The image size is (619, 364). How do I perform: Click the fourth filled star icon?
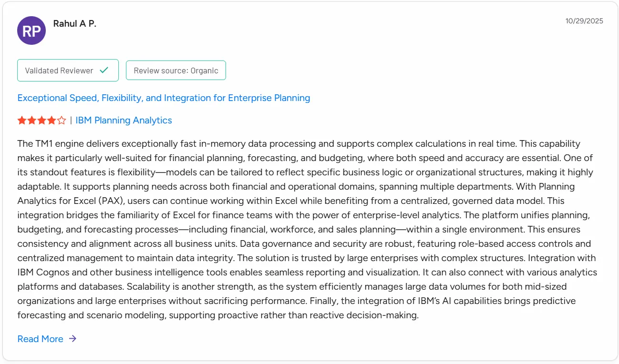pyautogui.click(x=52, y=121)
